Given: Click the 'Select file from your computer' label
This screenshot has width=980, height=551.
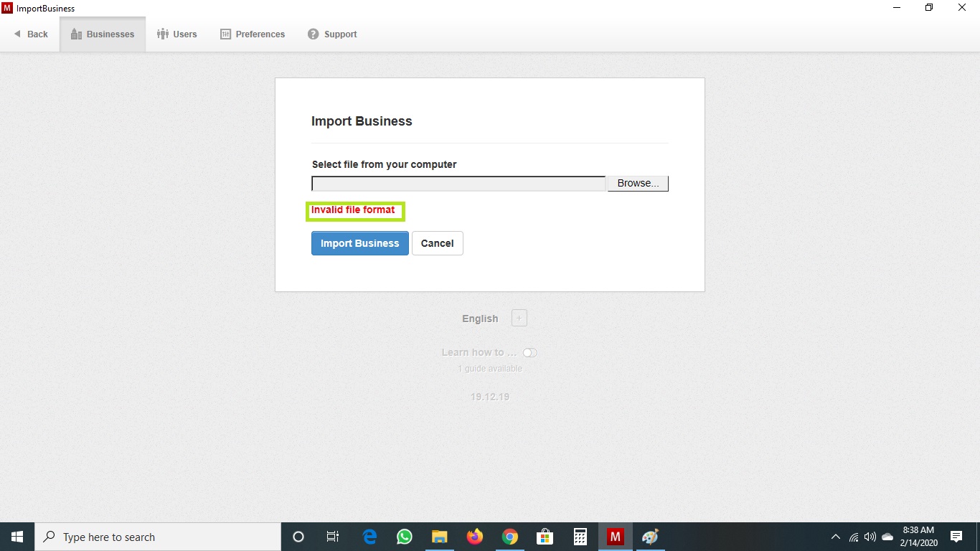Looking at the screenshot, I should [x=385, y=164].
